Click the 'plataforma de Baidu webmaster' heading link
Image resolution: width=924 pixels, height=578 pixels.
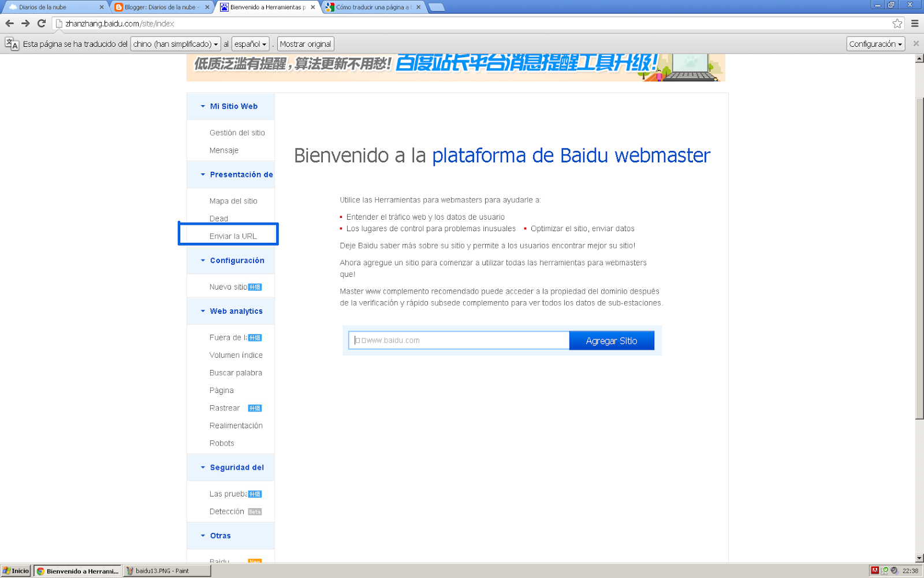[571, 155]
